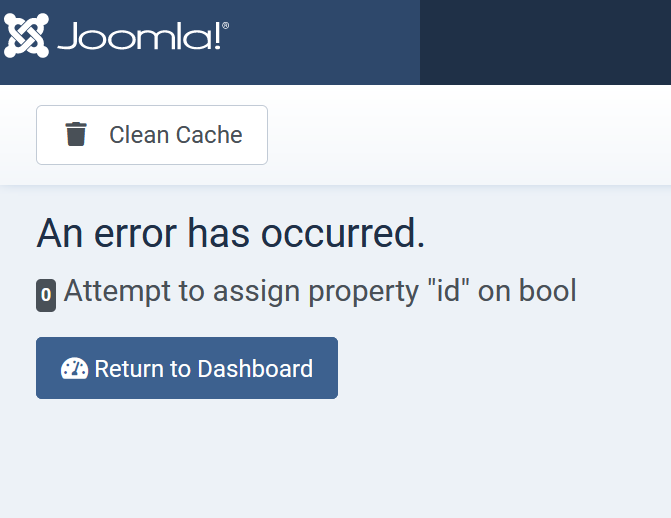Viewport: 671px width, 518px height.
Task: Click the trash can icon
Action: coord(76,134)
